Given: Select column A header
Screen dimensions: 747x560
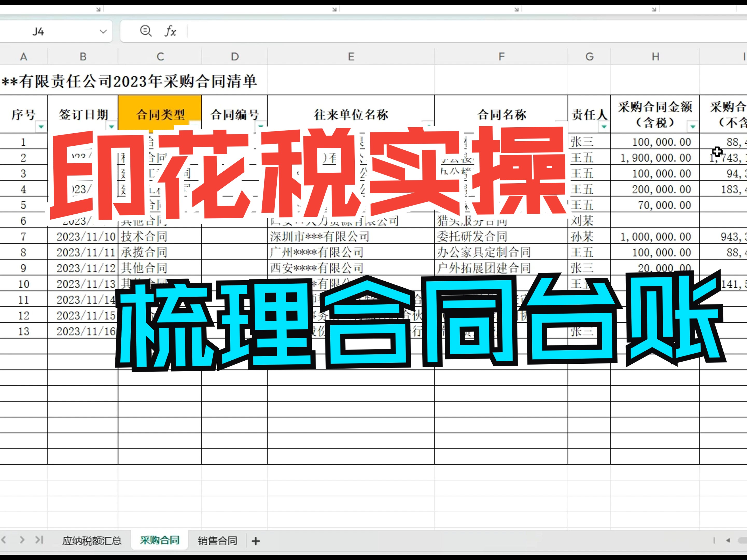Looking at the screenshot, I should pos(24,57).
